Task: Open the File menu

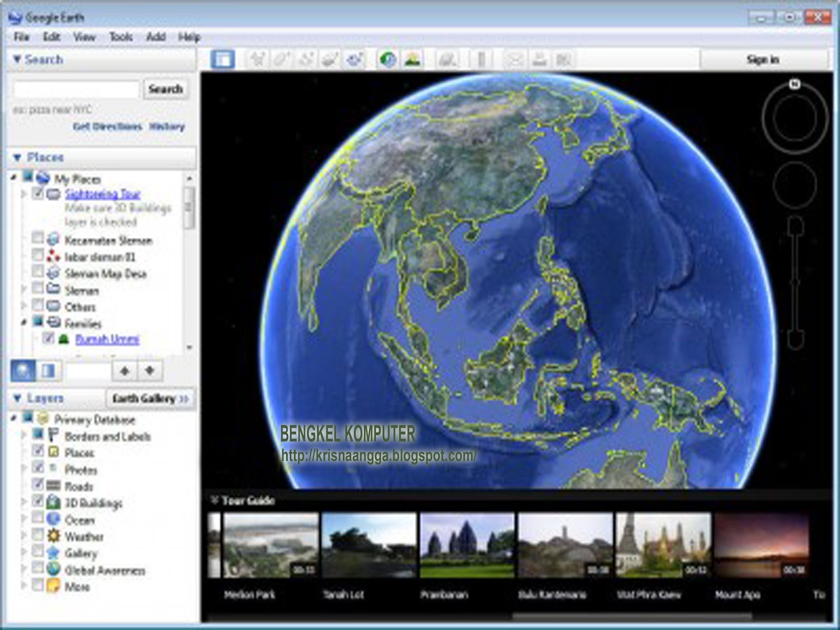Action: 22,37
